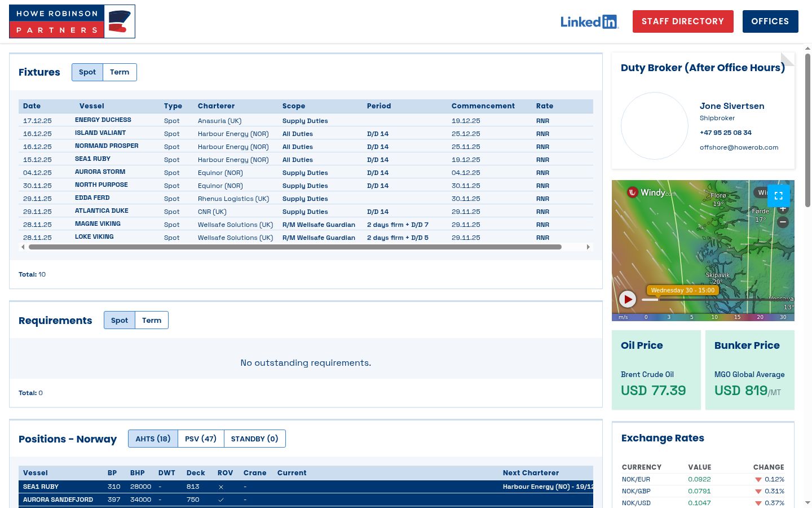
Task: Click the wind speed m/s color legend
Action: tap(703, 317)
